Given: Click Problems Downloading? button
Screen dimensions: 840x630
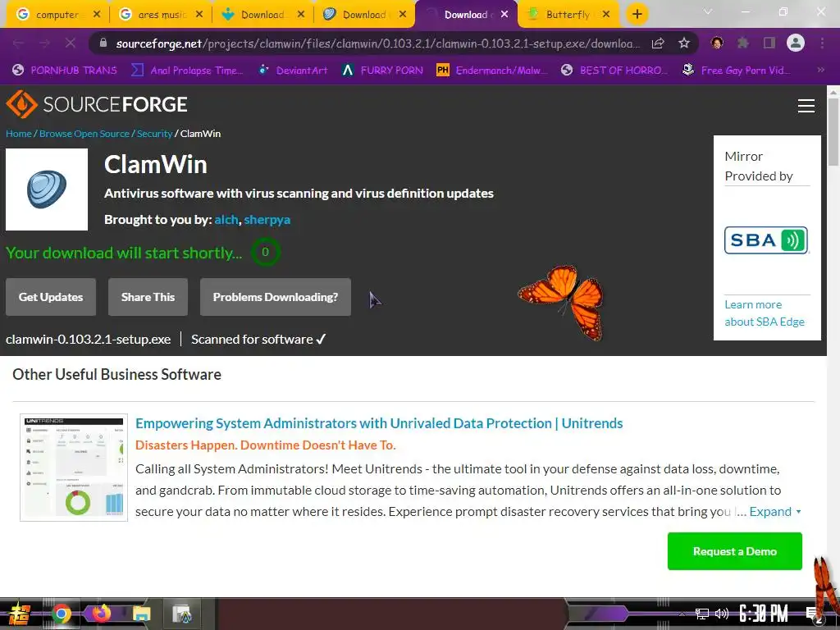Looking at the screenshot, I should tap(276, 297).
